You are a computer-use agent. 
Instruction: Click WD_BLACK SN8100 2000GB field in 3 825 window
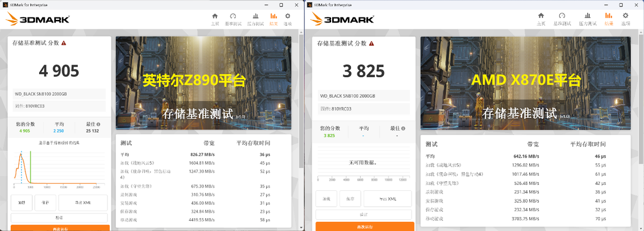point(364,96)
